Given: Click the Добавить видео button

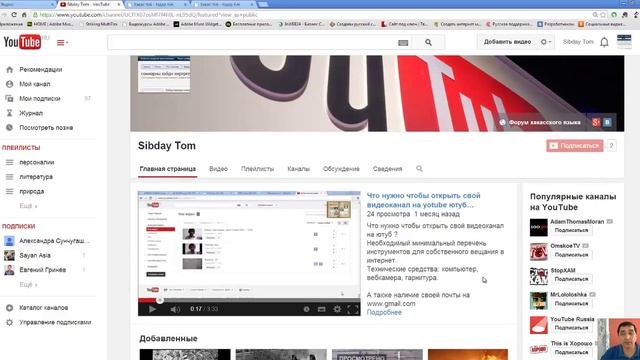Looking at the screenshot, I should click(x=507, y=42).
